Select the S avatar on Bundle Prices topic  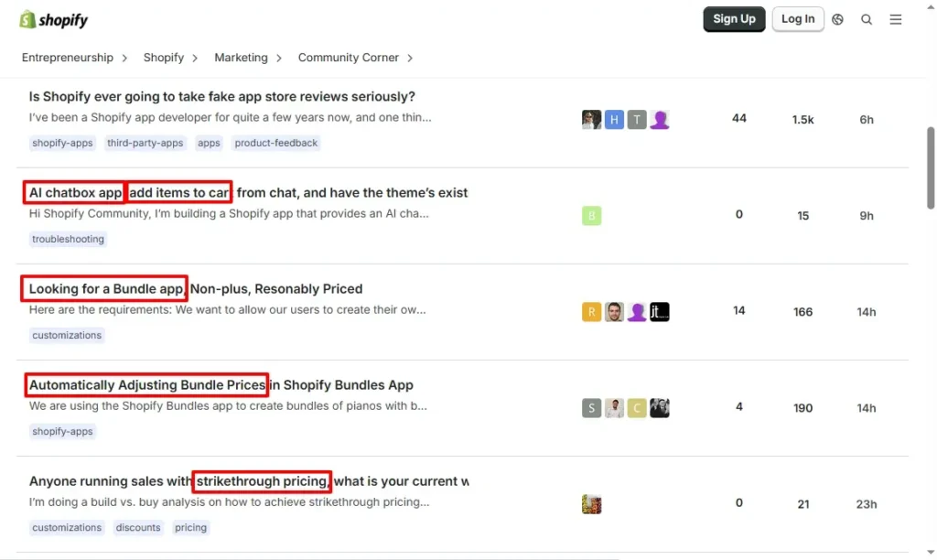(591, 408)
